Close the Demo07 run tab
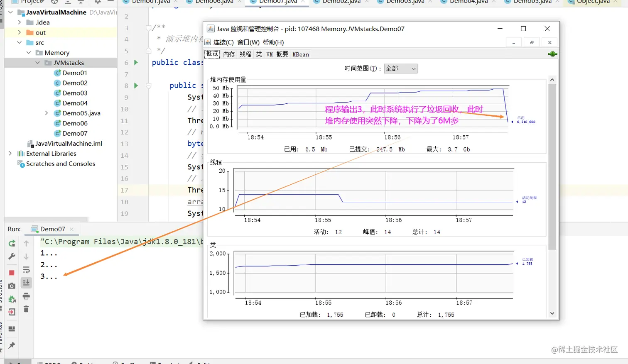 71,229
